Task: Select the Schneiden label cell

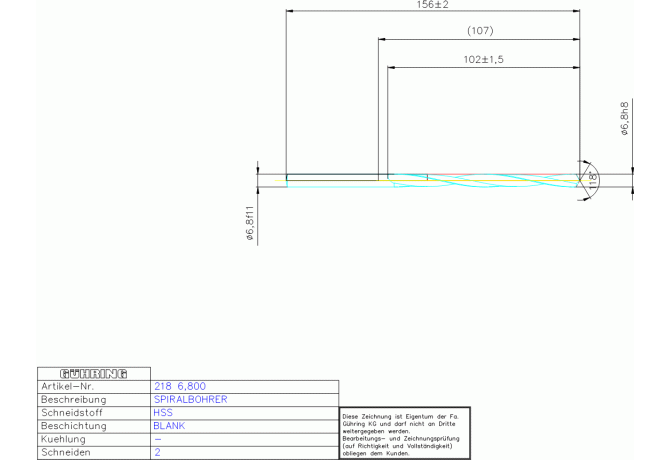Action: 94,453
